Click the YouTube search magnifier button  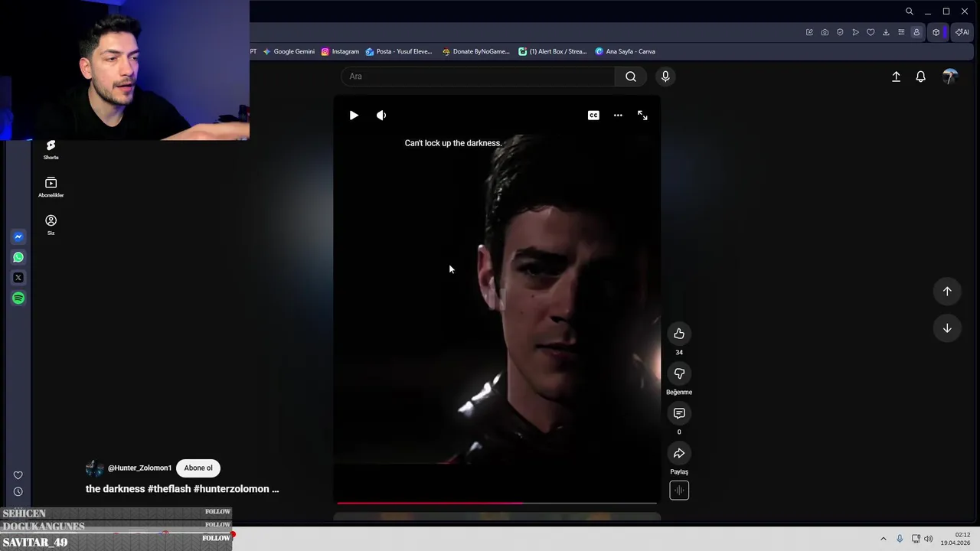point(631,77)
